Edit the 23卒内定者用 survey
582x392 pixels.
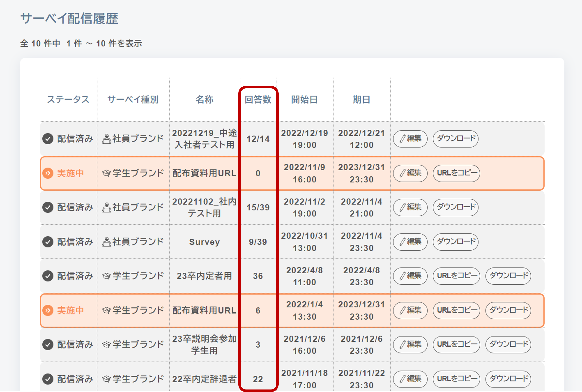click(x=410, y=276)
